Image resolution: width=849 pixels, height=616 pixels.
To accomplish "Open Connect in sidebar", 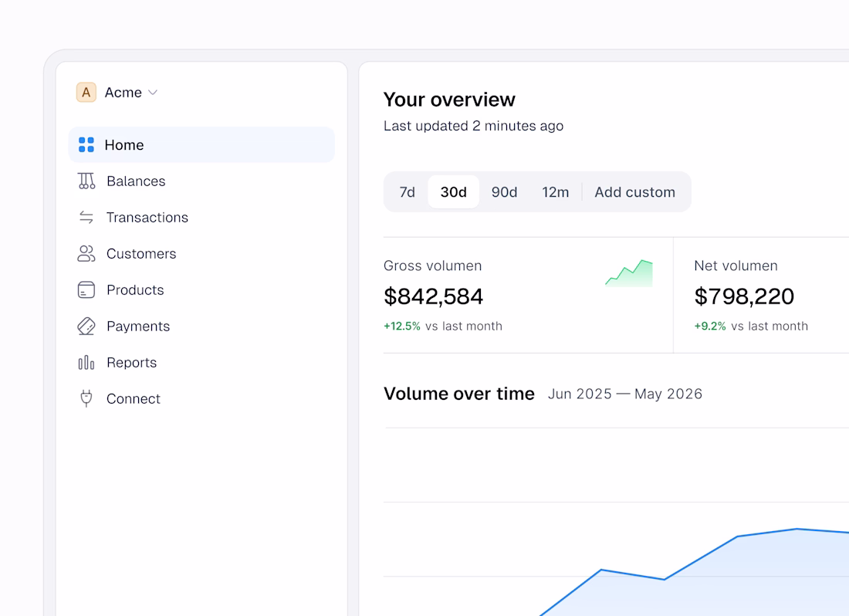I will click(134, 398).
